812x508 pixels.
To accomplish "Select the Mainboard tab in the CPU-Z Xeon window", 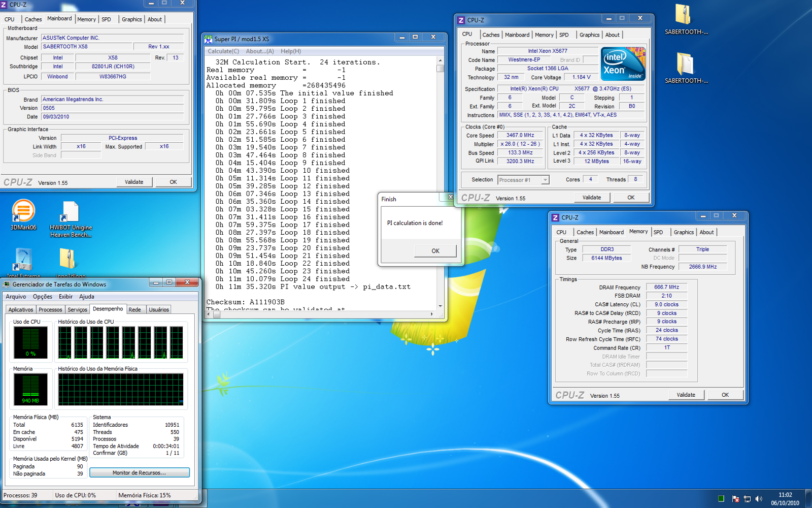I will pyautogui.click(x=517, y=35).
